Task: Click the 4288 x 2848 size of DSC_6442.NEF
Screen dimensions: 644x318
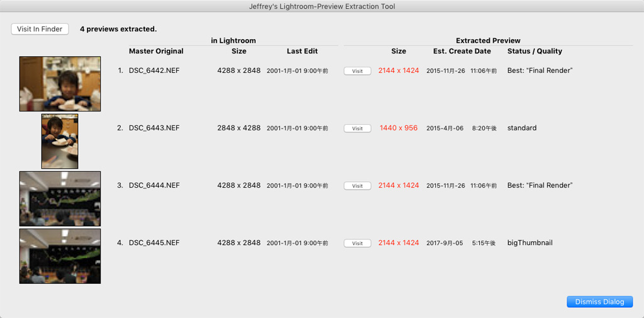Action: (x=238, y=71)
